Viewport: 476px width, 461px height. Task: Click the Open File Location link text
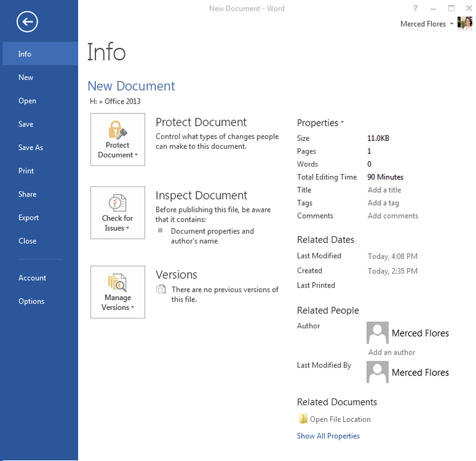click(340, 419)
